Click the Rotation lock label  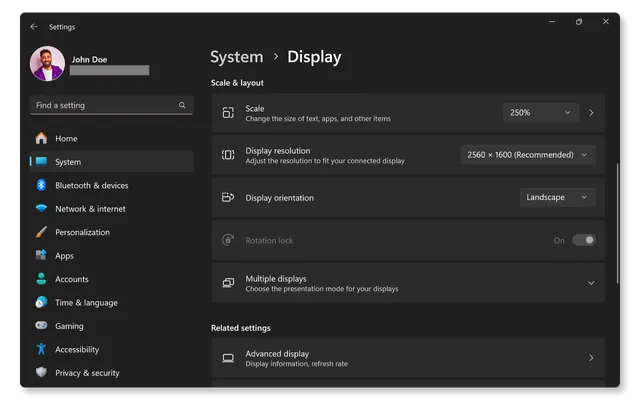click(x=269, y=240)
